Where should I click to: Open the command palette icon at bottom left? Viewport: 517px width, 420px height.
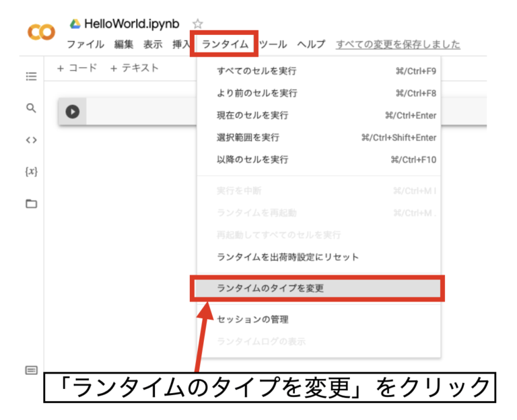(31, 370)
